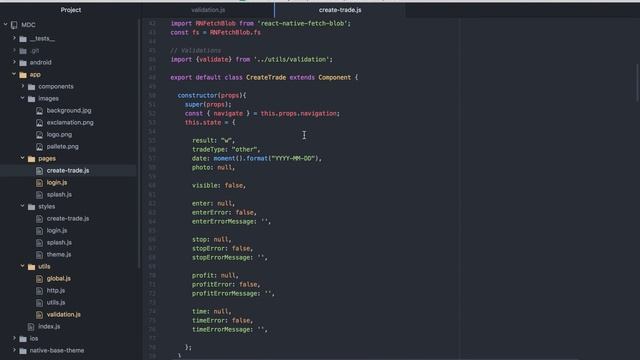
Task: Open login.js under styles folder
Action: (57, 231)
